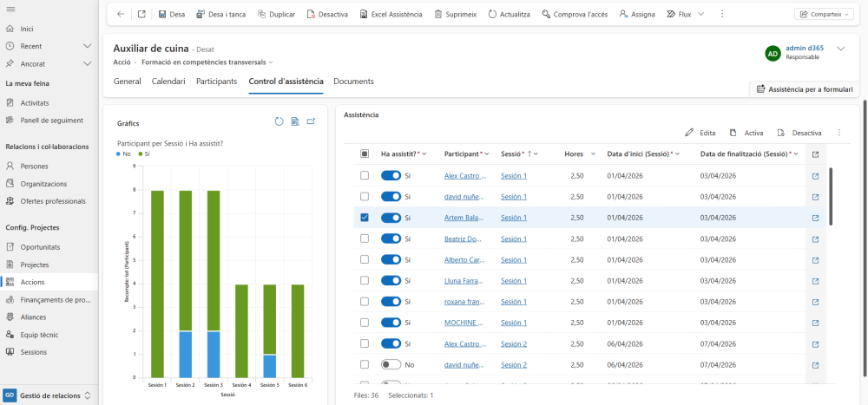This screenshot has height=405, width=868.
Task: Select all rows with header checkbox
Action: tap(365, 154)
